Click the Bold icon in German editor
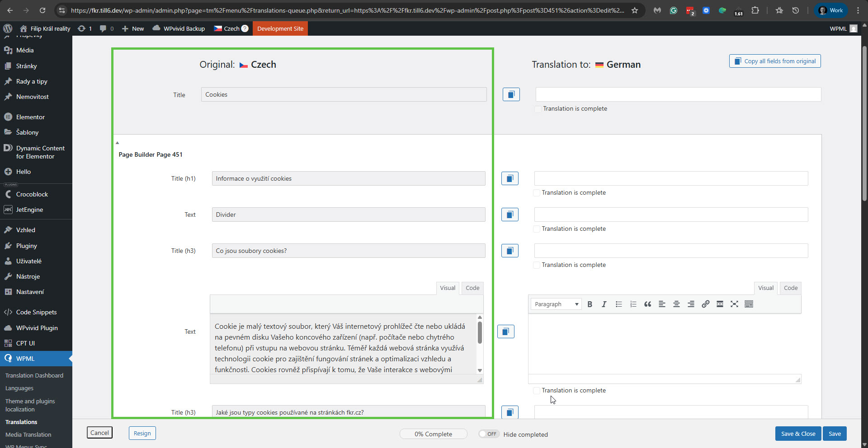 (x=590, y=304)
